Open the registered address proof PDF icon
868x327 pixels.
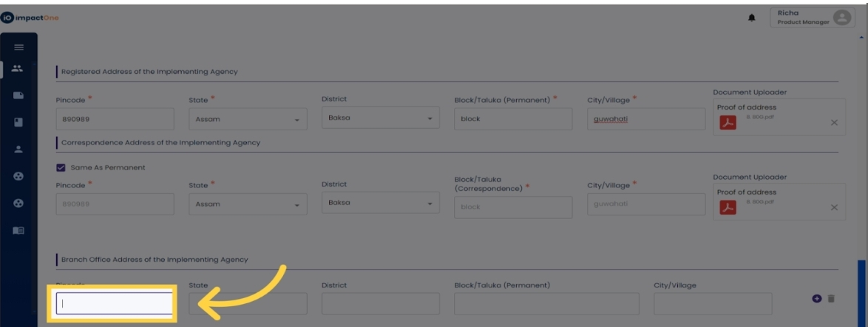(728, 123)
